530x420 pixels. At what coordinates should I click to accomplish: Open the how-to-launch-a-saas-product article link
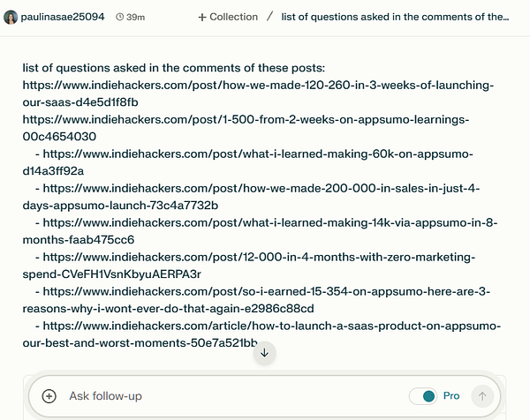coord(265,326)
